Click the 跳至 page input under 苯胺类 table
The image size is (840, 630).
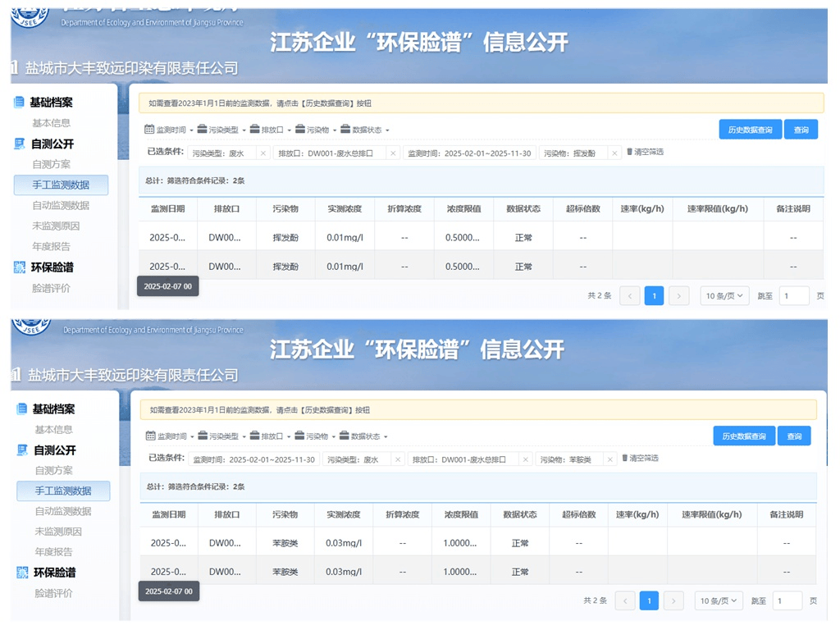[787, 601]
